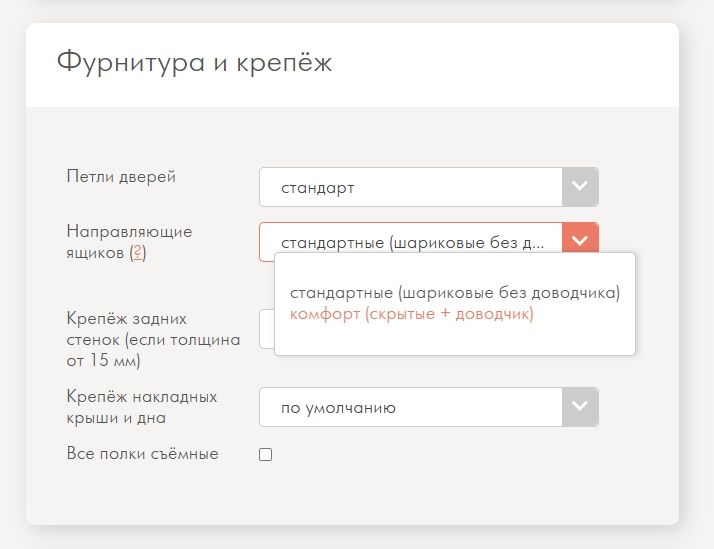714x549 pixels.
Task: Click the 'Направляющие ящиков' label
Action: coord(128,231)
